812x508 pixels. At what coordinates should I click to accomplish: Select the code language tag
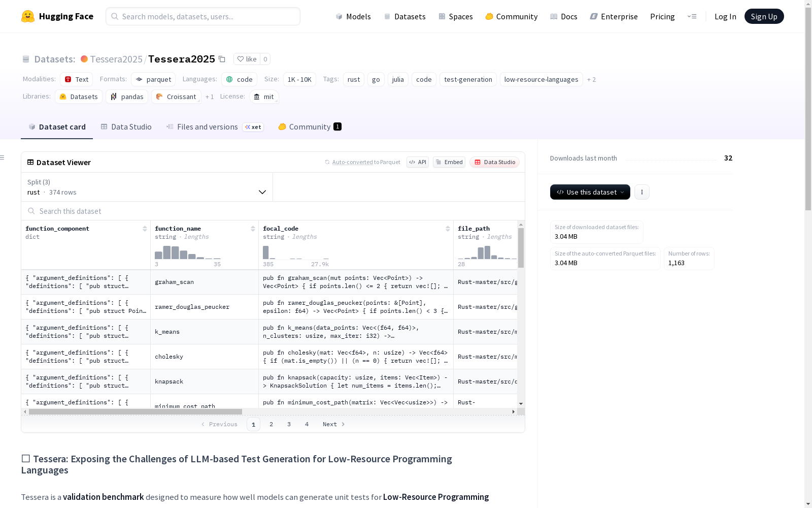coord(240,79)
